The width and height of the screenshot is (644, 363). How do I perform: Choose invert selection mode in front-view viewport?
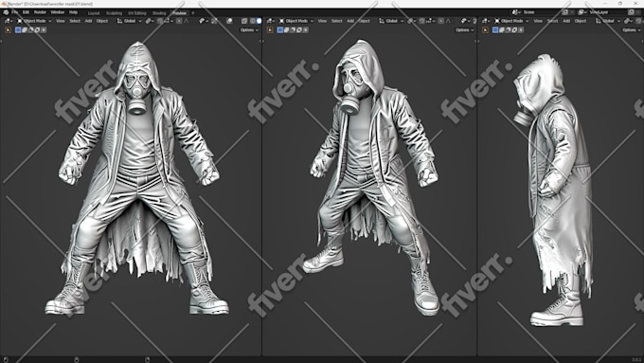tap(37, 30)
